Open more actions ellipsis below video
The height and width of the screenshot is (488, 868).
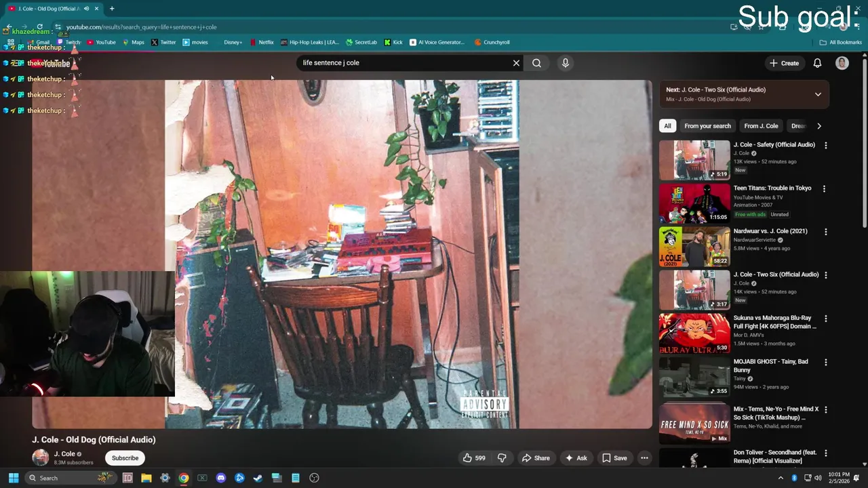pos(644,458)
